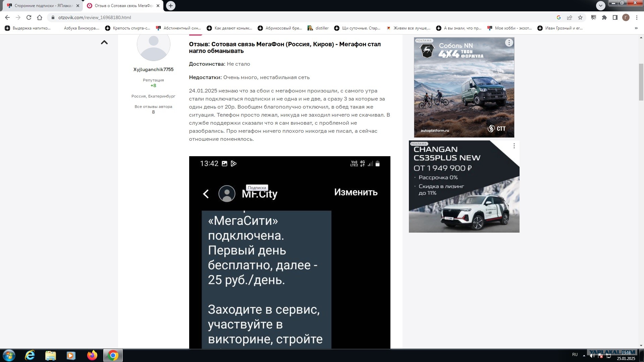Open the Щи суточные bookmark
This screenshot has width=644, height=362.
(358, 28)
